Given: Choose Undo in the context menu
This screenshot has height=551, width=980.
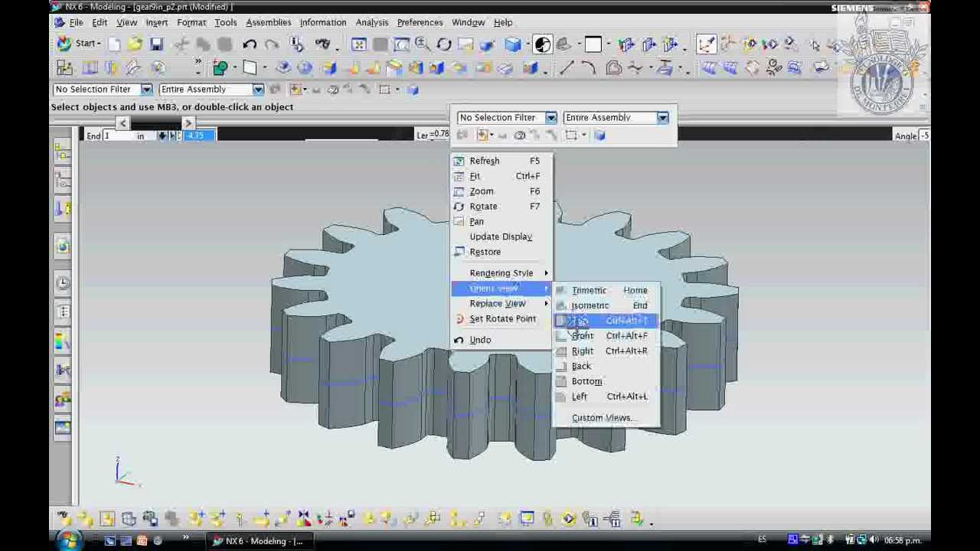Looking at the screenshot, I should click(x=501, y=340).
